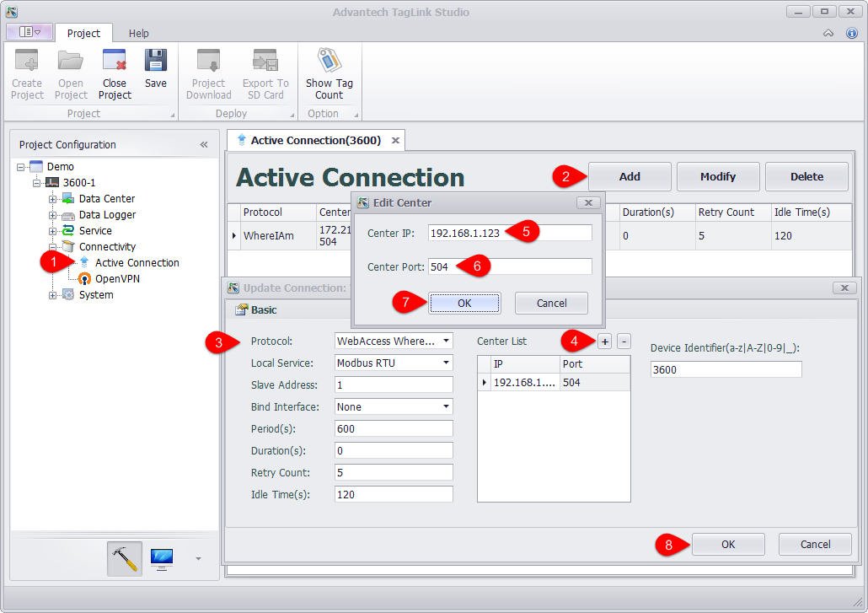Click OK in Edit Center dialog

click(464, 303)
